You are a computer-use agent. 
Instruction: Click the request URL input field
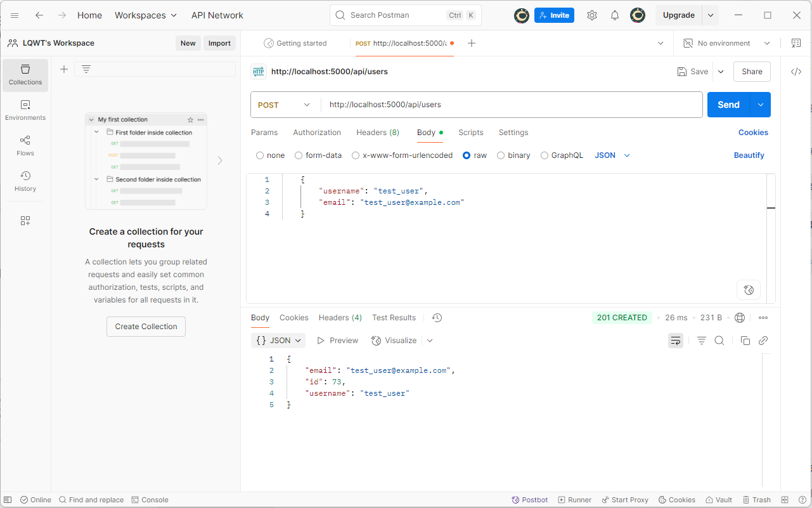(x=512, y=105)
